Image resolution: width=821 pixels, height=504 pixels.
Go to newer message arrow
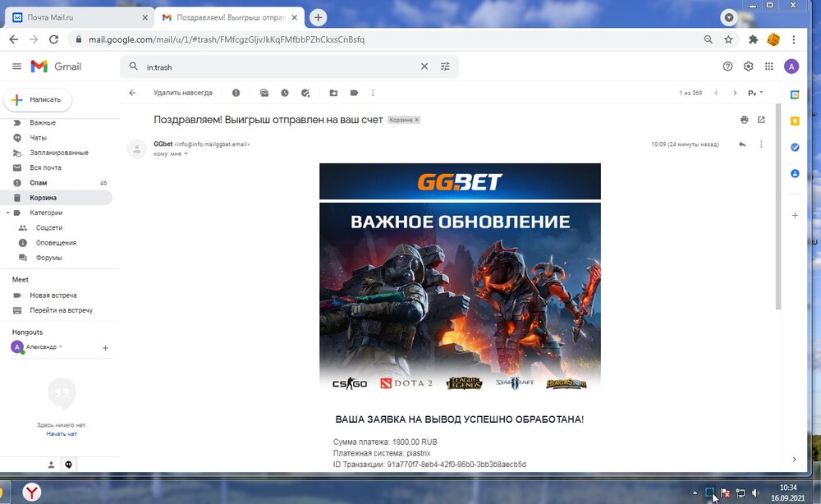[x=716, y=93]
